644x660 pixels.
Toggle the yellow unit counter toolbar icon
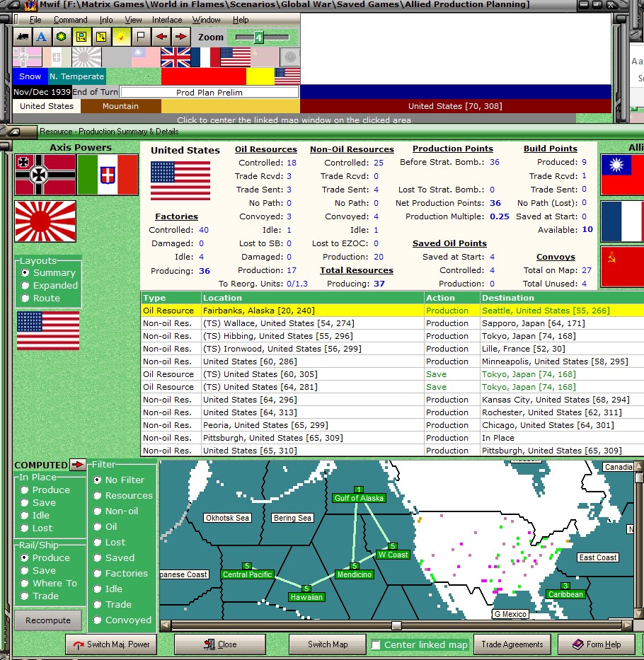point(81,37)
